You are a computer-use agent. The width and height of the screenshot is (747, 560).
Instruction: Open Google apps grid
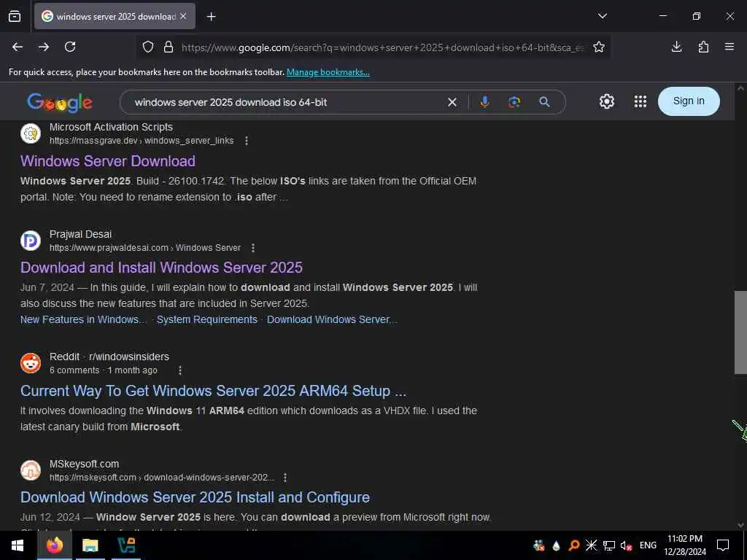pos(640,101)
